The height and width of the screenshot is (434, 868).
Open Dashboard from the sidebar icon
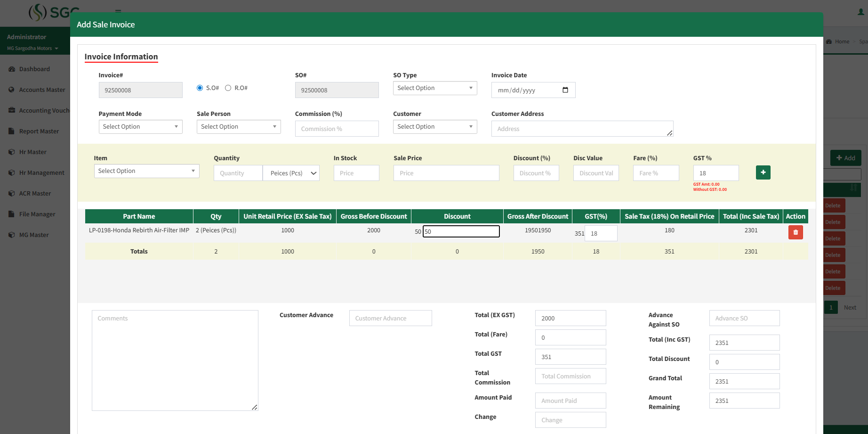(x=11, y=69)
